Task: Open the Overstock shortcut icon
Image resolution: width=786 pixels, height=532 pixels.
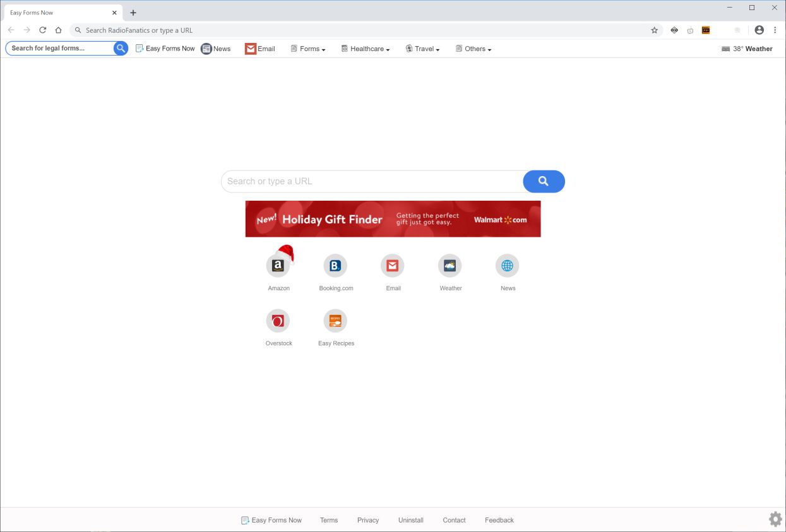Action: coord(278,321)
